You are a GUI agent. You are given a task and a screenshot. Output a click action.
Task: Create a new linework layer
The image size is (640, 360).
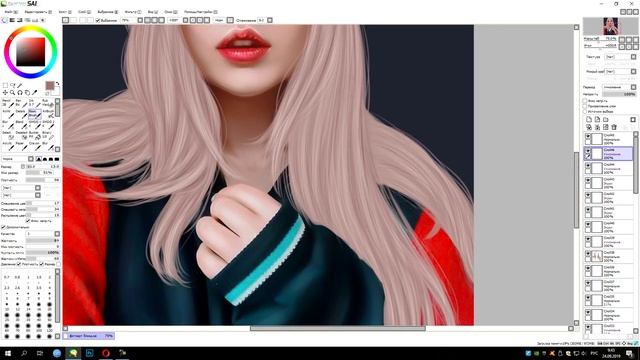(597, 120)
